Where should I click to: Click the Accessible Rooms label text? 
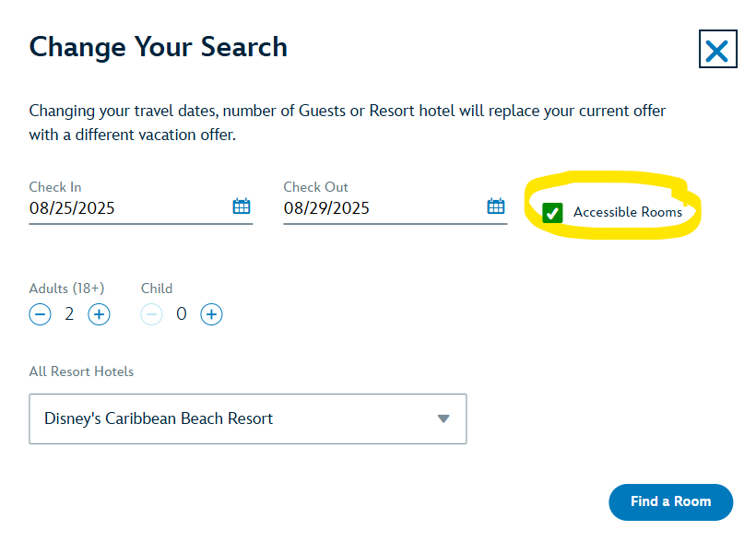(627, 213)
